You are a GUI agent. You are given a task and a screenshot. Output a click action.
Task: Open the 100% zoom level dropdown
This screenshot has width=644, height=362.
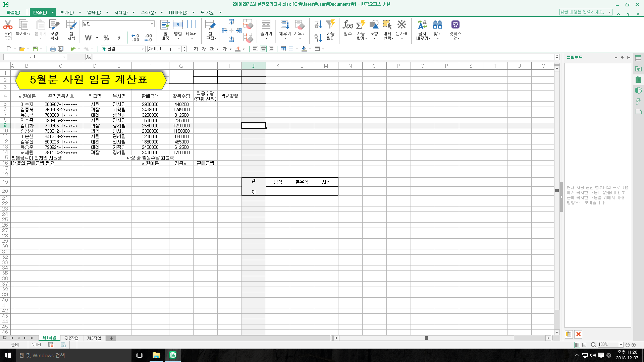coord(621,345)
